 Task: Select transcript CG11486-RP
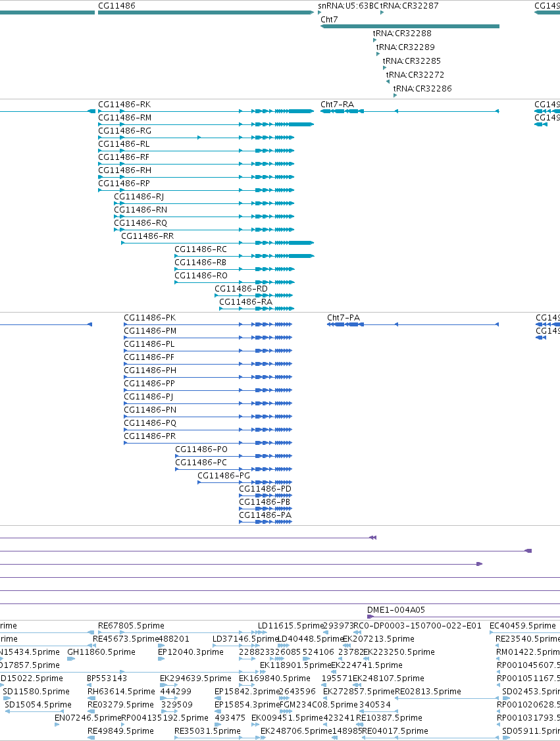point(124,184)
